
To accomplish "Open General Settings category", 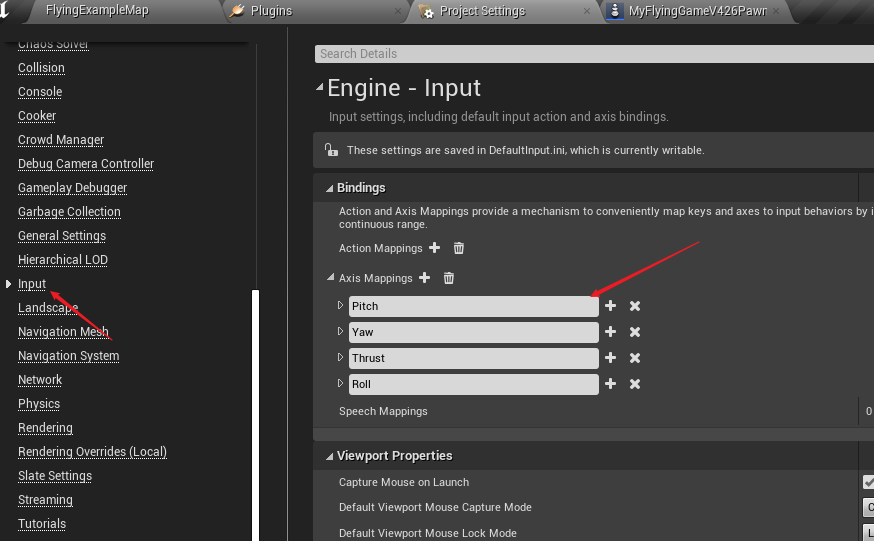I will (62, 235).
